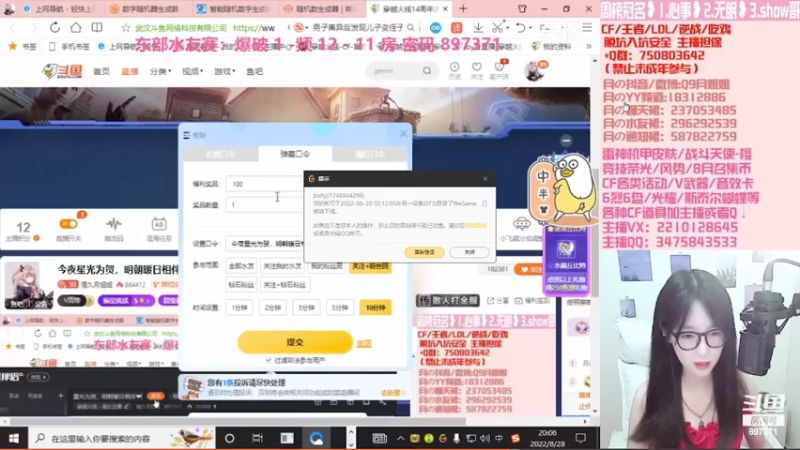Click 去处理 in complaint notice
The image size is (800, 450).
point(391,393)
